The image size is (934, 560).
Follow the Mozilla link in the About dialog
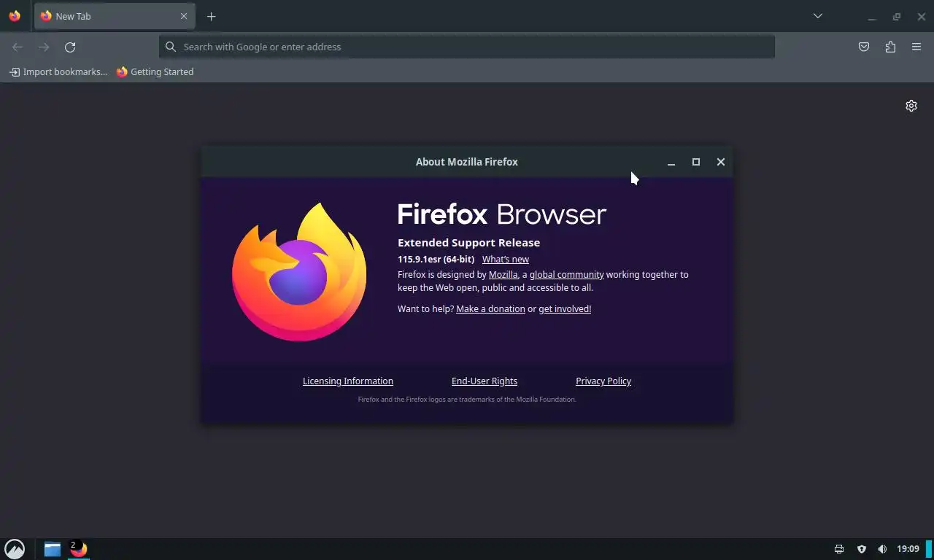503,275
